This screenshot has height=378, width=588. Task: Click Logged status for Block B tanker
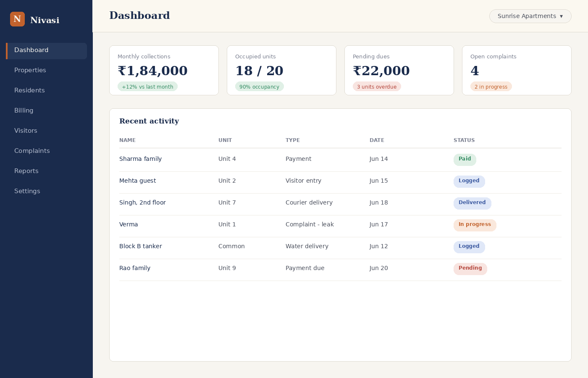click(469, 247)
